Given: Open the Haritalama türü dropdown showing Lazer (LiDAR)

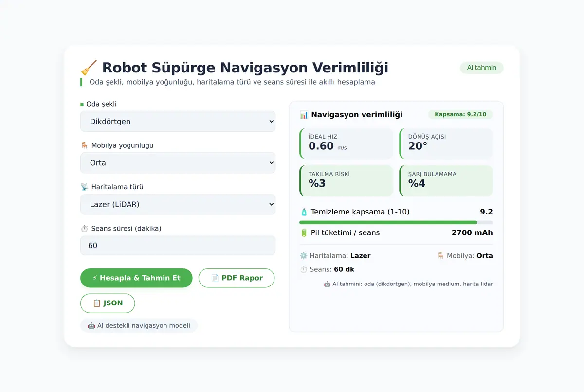Looking at the screenshot, I should coord(178,204).
